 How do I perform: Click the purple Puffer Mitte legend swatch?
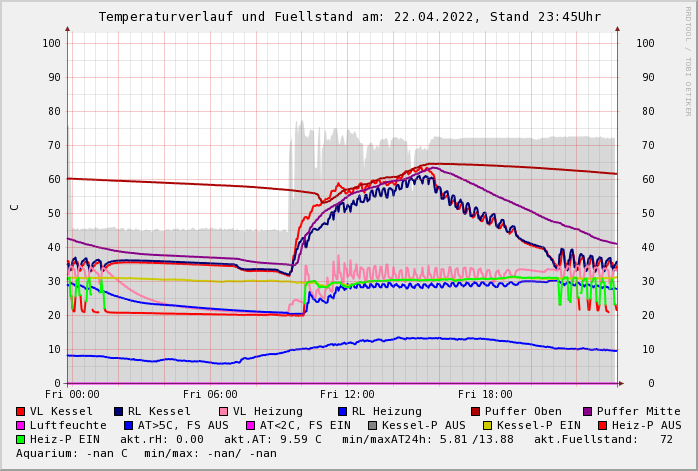[588, 412]
